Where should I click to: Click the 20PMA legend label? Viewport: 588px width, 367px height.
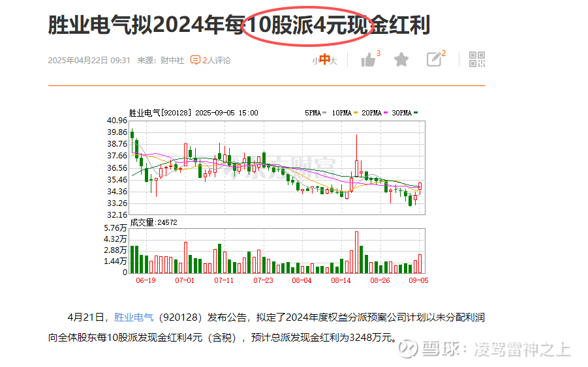pos(371,113)
